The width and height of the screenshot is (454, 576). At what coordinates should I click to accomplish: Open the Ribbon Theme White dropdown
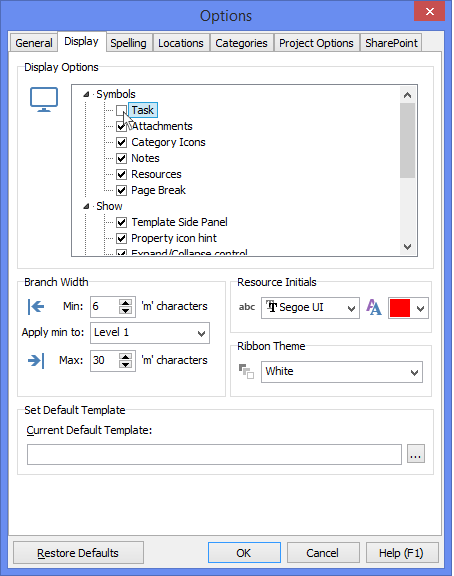tap(342, 372)
